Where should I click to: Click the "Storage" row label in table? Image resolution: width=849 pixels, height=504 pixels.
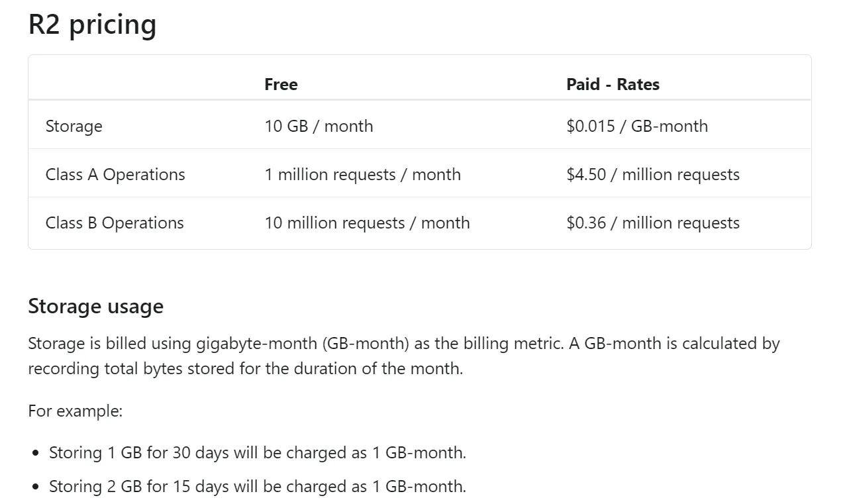tap(74, 126)
